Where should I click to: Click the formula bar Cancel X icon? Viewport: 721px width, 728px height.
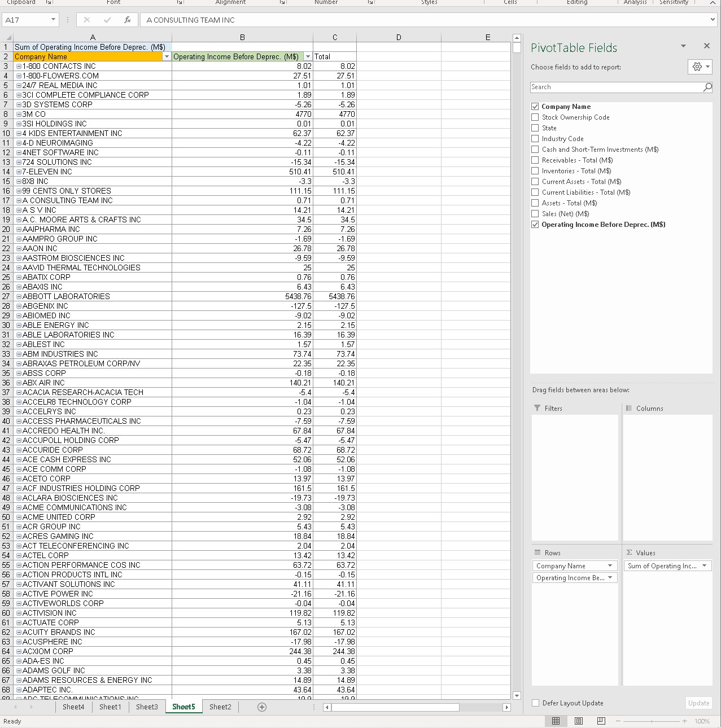tap(86, 20)
